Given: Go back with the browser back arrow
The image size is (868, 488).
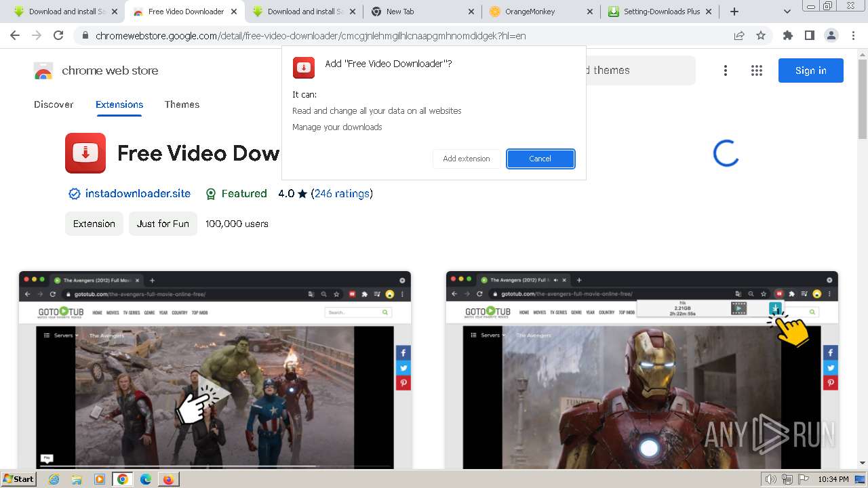Looking at the screenshot, I should click(15, 35).
